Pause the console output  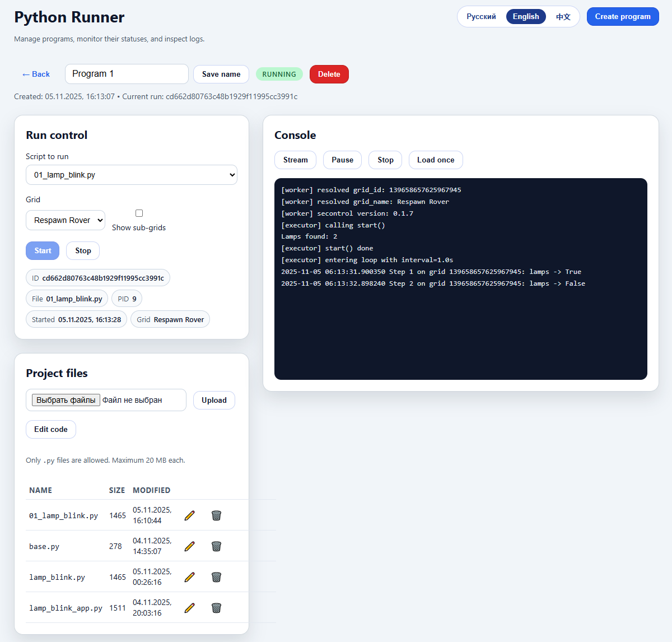pyautogui.click(x=342, y=160)
